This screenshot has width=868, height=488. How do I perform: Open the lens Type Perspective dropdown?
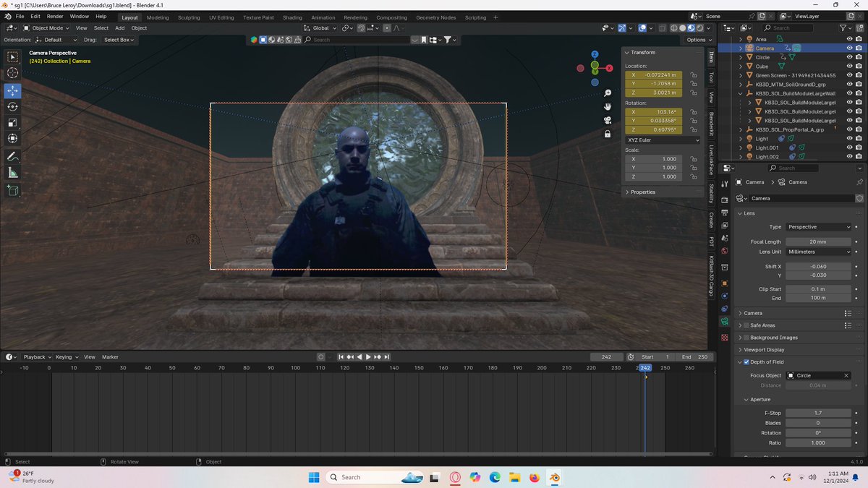(x=819, y=227)
